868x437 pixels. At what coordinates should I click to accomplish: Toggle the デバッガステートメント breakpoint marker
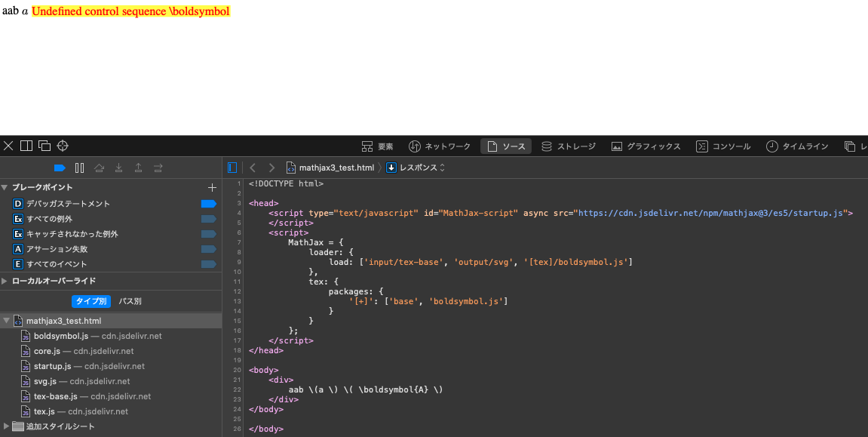click(209, 204)
